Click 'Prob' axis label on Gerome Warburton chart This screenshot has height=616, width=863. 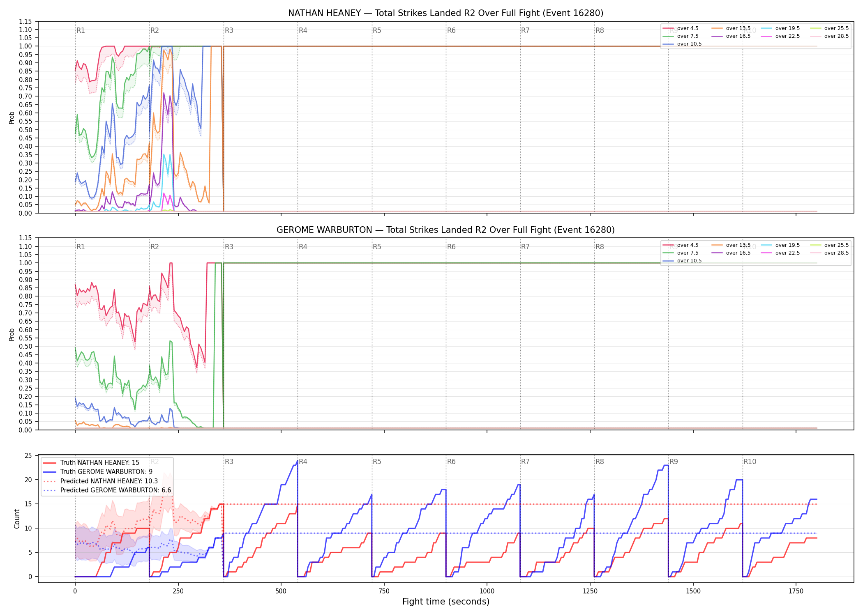tap(12, 334)
